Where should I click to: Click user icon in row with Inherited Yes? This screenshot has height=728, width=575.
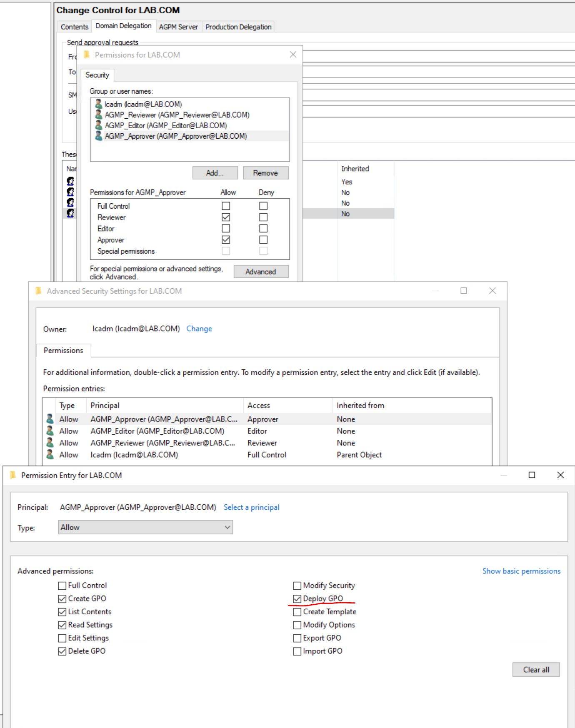[70, 181]
